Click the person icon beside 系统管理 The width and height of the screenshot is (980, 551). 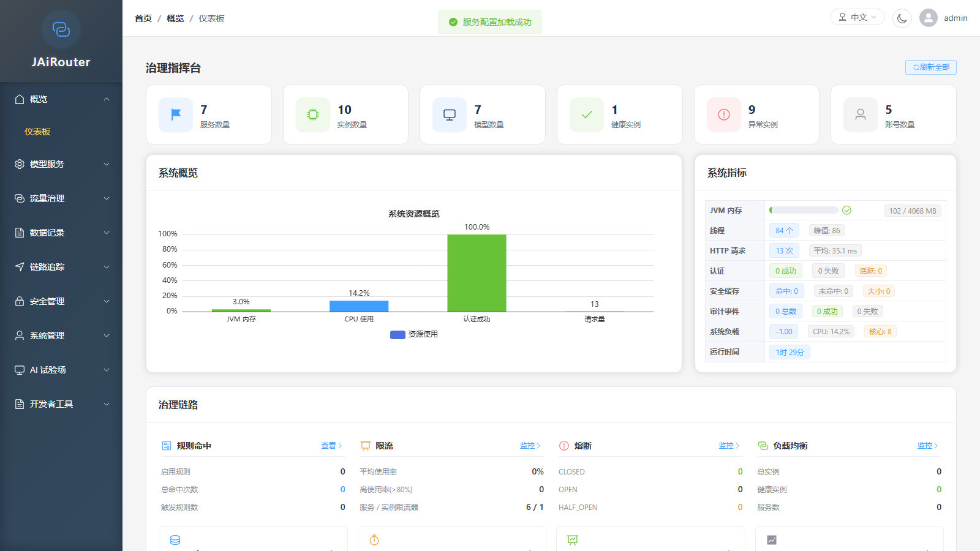click(20, 335)
